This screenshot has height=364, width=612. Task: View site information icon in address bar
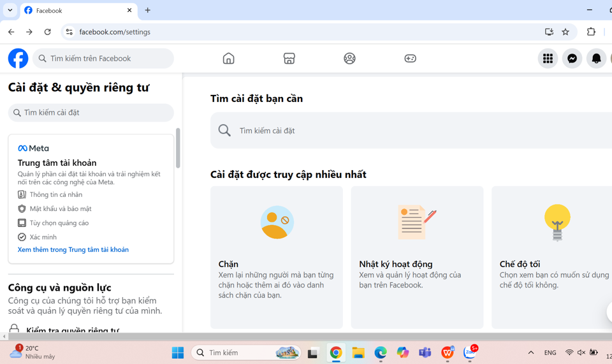pos(69,32)
